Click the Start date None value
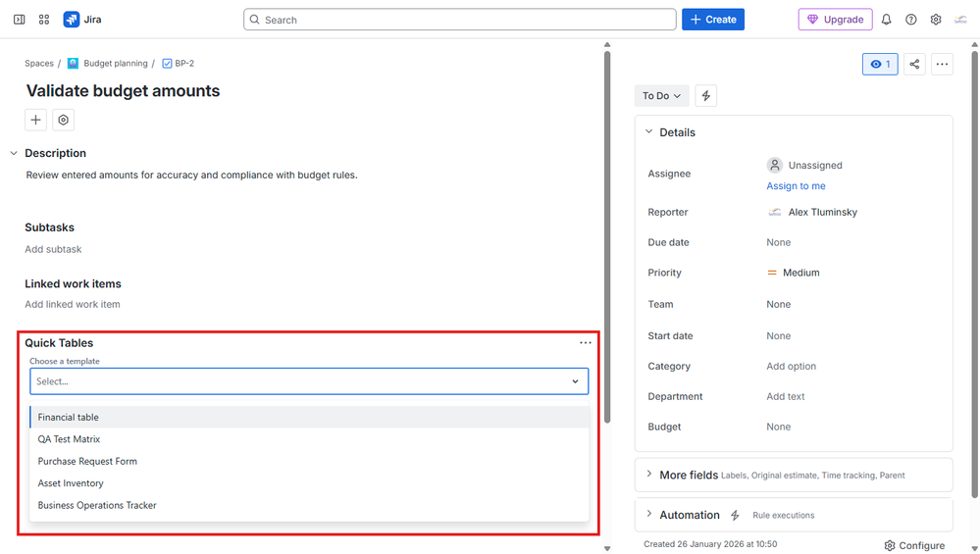 (778, 335)
